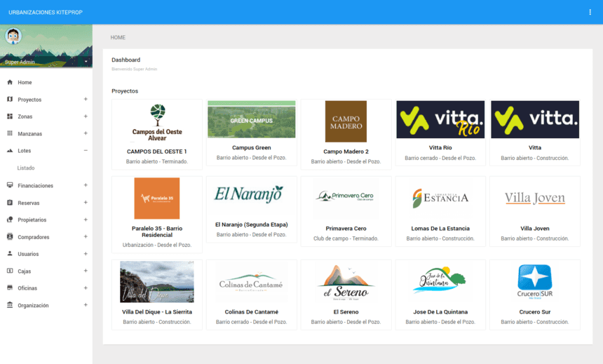Click the Reservas clipboard icon
This screenshot has height=364, width=603.
pos(10,203)
